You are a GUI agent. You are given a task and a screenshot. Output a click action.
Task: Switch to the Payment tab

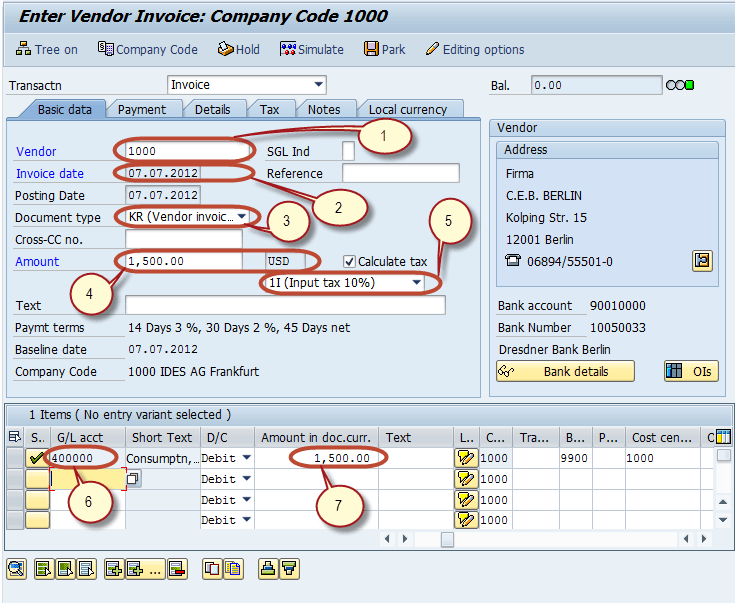141,109
